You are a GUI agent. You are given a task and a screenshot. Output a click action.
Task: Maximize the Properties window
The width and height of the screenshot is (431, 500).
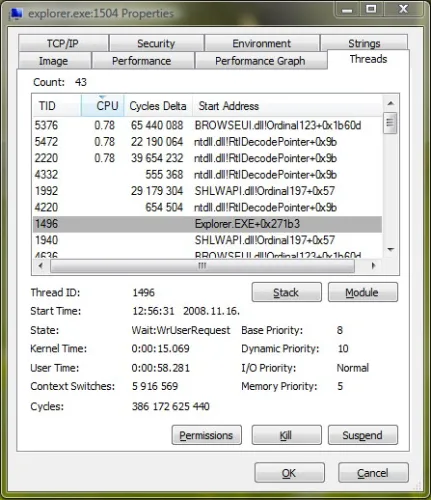(x=371, y=10)
